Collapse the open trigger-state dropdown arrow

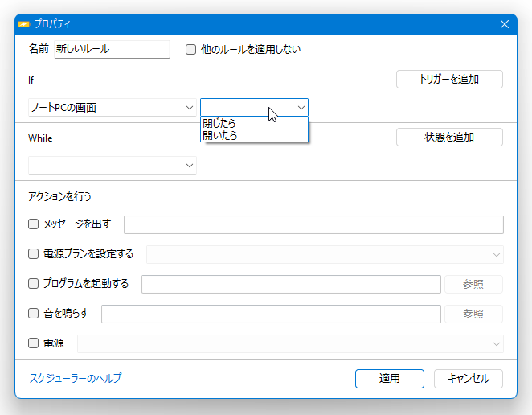(x=301, y=108)
